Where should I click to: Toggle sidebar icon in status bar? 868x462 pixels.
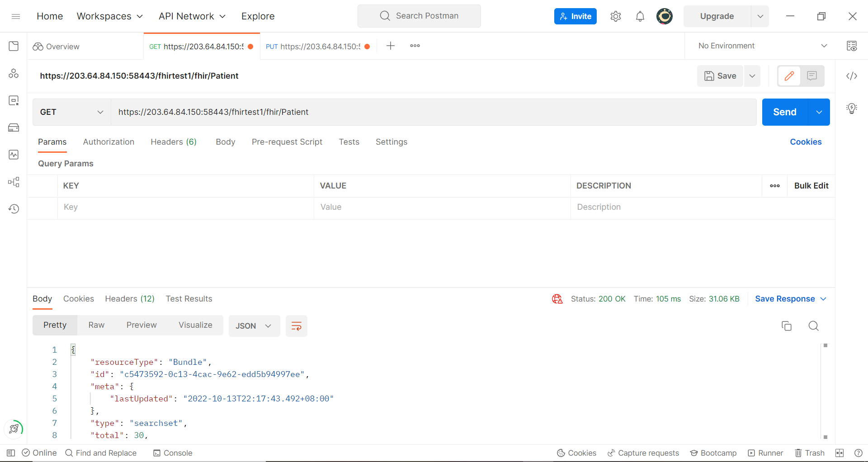pos(11,453)
